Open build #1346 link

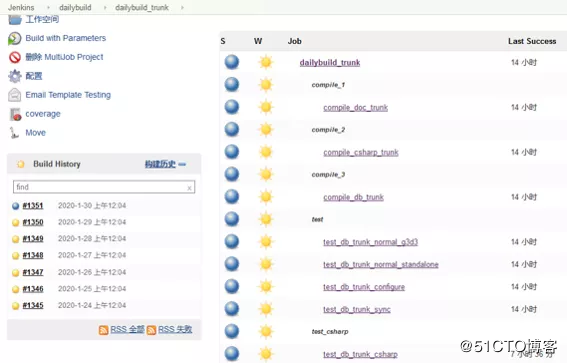(x=33, y=289)
